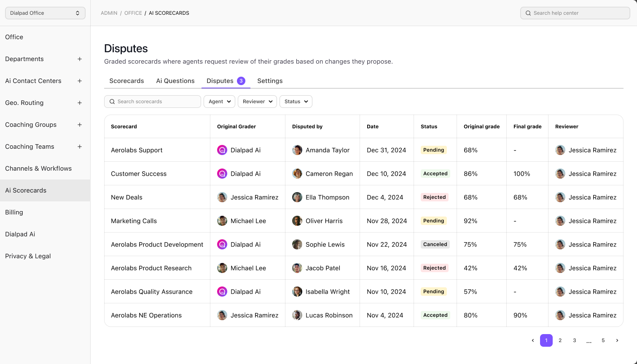Click Pending status for Dec 31, 2024 dispute
637x364 pixels.
click(434, 150)
